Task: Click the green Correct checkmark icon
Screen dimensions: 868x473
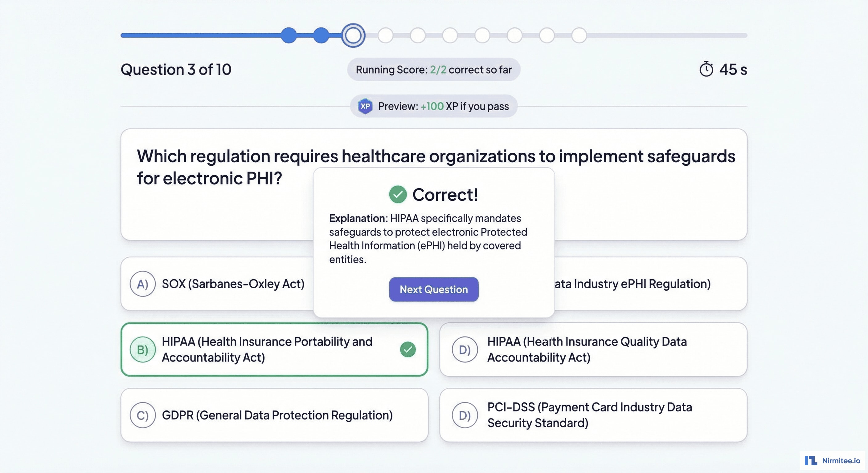Action: (398, 195)
